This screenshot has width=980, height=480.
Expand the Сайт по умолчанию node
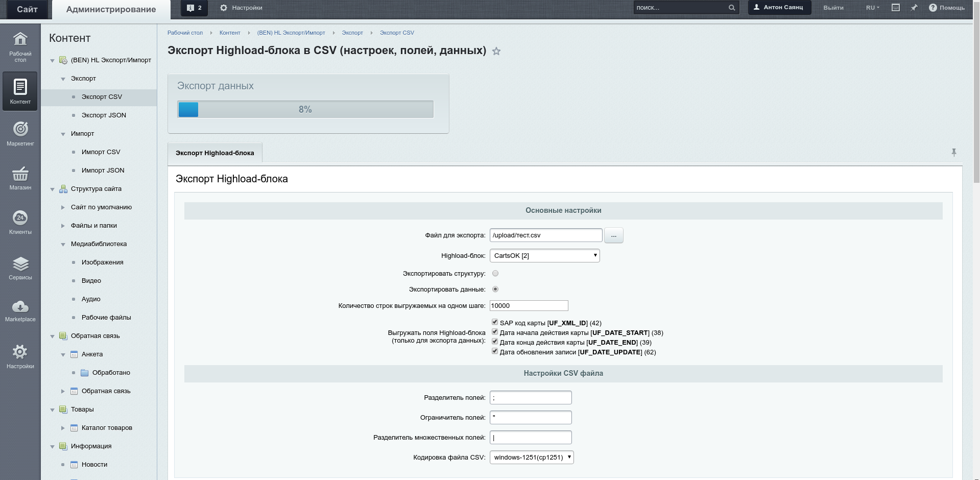coord(63,207)
